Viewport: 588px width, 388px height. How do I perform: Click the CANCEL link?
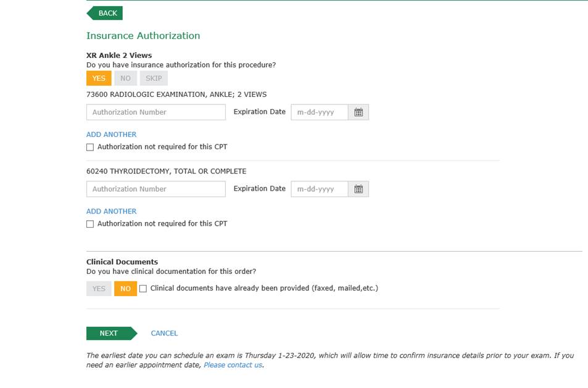point(164,333)
